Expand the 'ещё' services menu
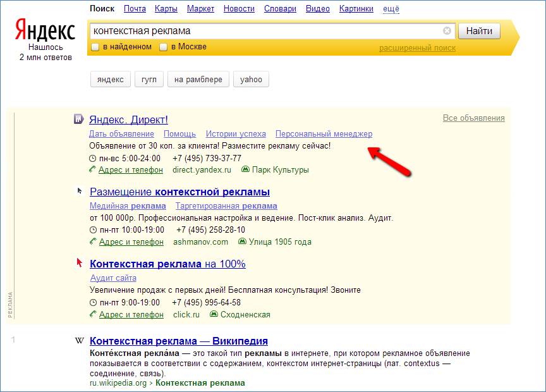This screenshot has height=392, width=546. point(391,9)
